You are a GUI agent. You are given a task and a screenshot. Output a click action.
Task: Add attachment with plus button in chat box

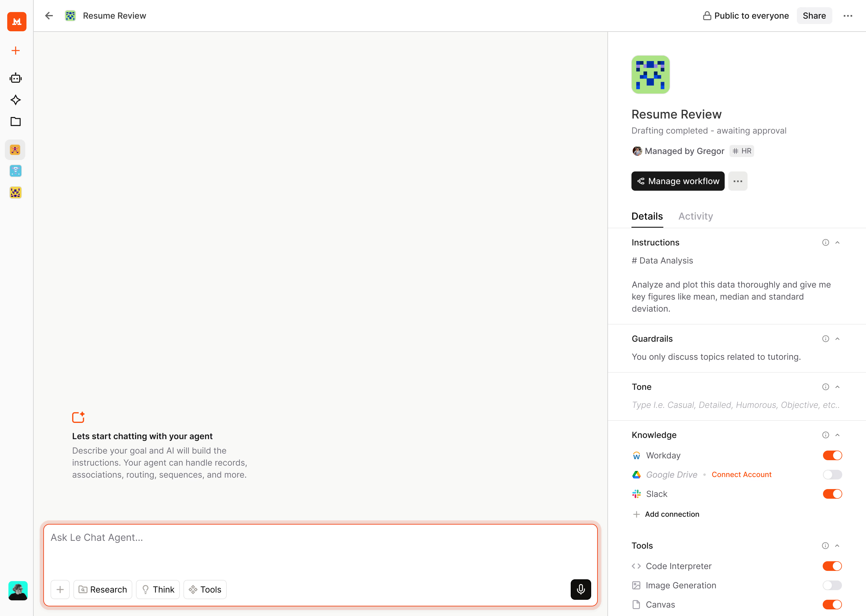pyautogui.click(x=60, y=590)
